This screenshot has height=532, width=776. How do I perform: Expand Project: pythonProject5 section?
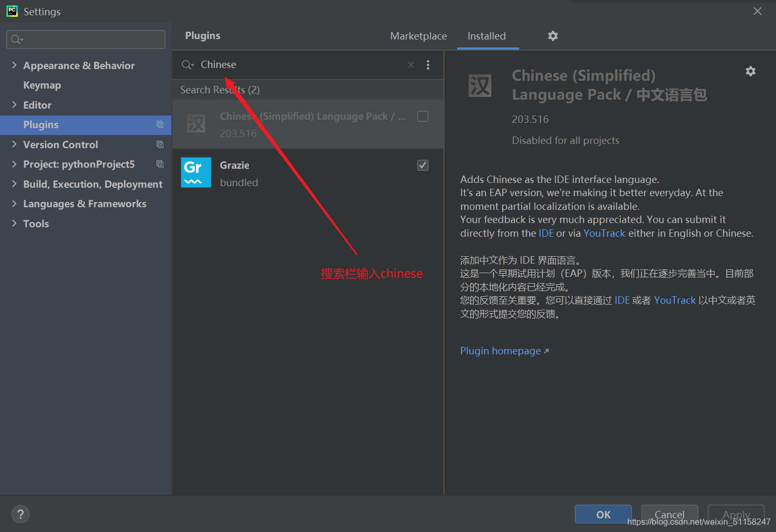click(14, 164)
